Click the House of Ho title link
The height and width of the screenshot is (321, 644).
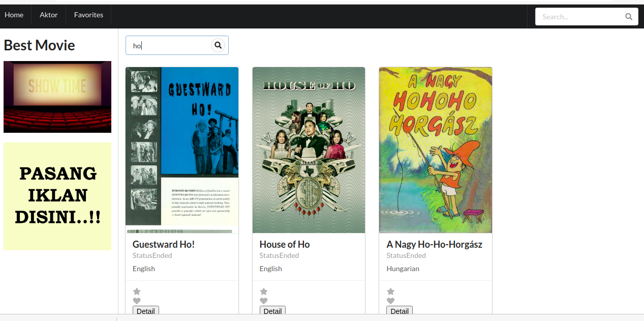tap(285, 245)
